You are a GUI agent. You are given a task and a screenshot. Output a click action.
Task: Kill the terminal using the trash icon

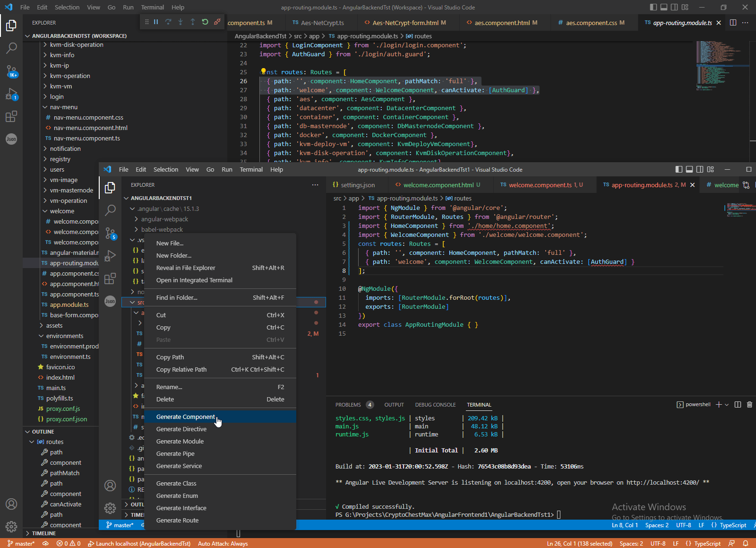pos(749,404)
